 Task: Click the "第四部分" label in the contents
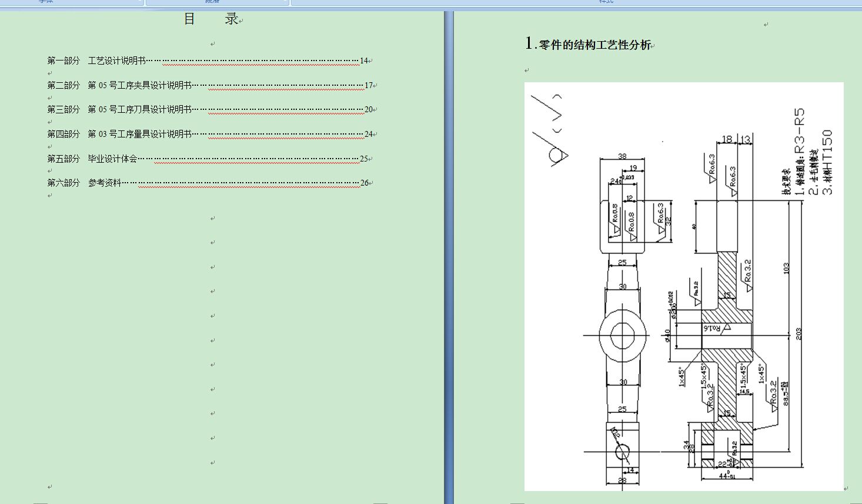(x=64, y=134)
